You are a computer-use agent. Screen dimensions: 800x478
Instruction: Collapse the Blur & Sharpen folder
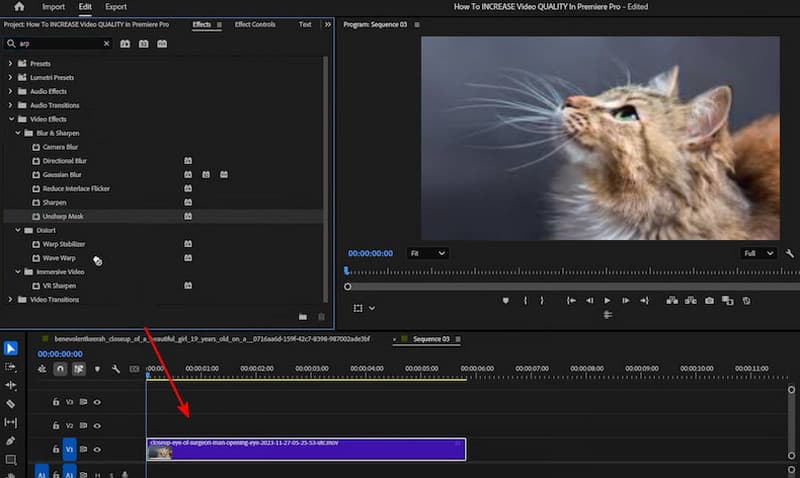point(18,133)
